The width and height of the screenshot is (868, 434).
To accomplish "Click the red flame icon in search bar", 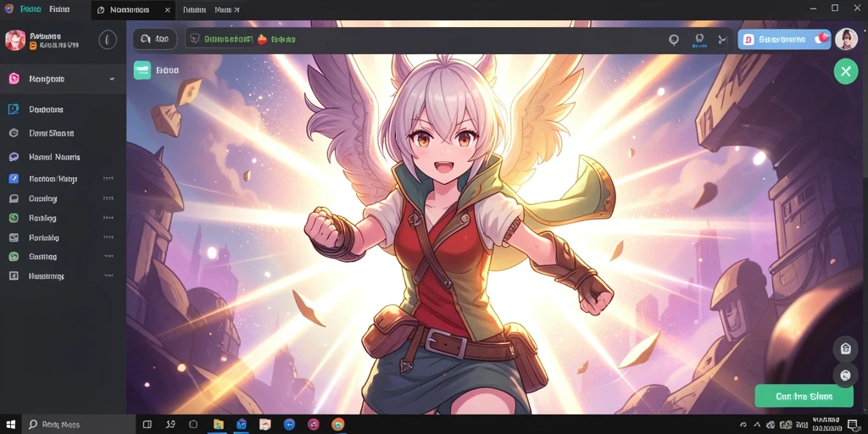I will (x=263, y=39).
